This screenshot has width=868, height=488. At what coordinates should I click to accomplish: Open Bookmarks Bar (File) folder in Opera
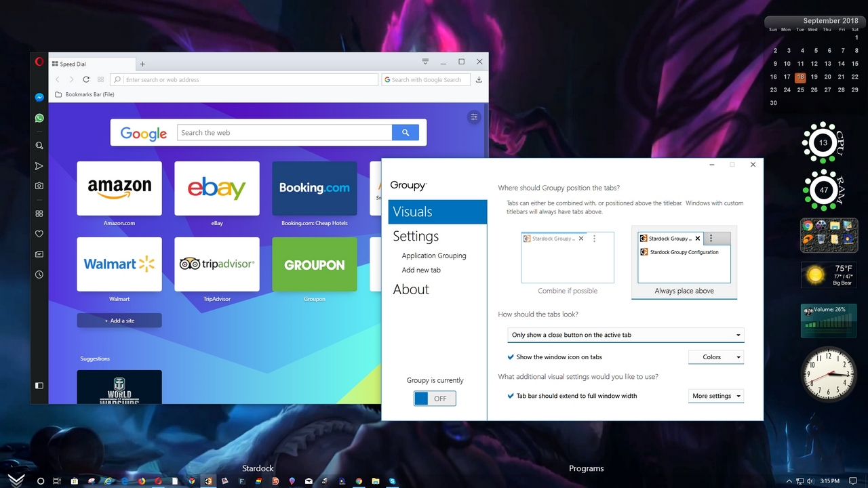point(85,94)
